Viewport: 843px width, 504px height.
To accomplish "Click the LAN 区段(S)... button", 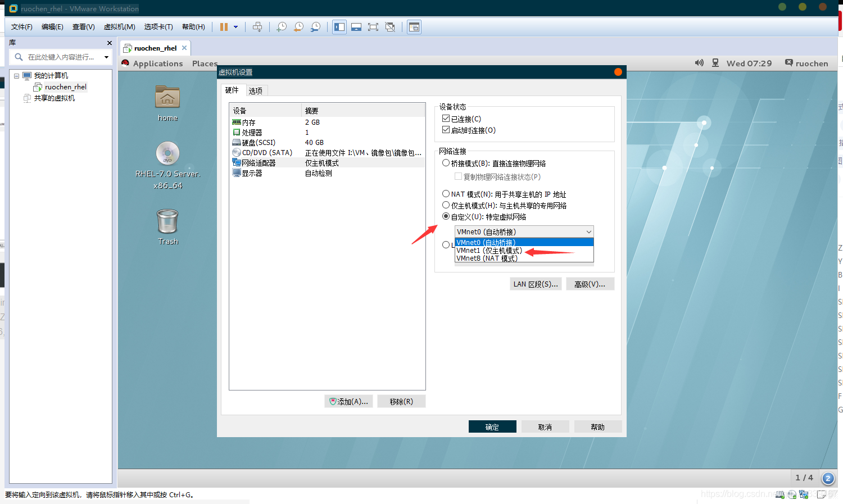I will pos(536,284).
